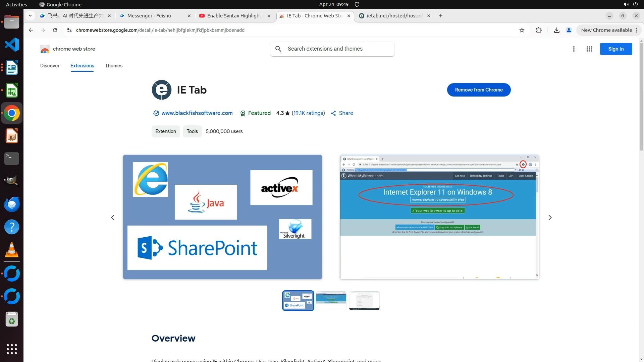Open www.blackfishsoftware.com link
Image resolution: width=644 pixels, height=362 pixels.
[x=197, y=113]
